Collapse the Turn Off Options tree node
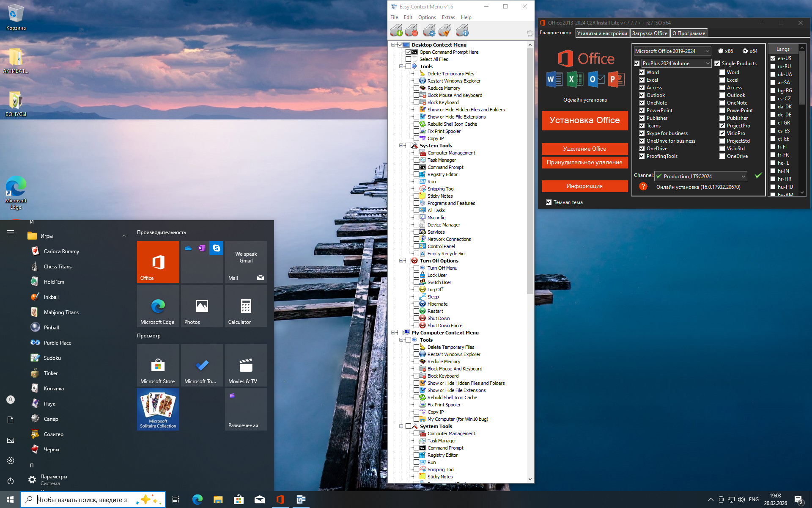The width and height of the screenshot is (812, 508). pyautogui.click(x=401, y=261)
